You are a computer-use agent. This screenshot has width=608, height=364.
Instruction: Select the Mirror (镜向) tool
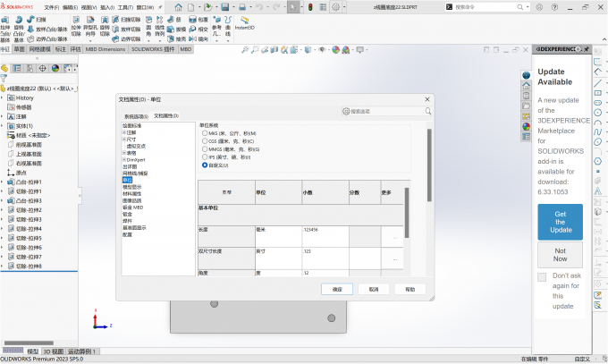[198, 38]
